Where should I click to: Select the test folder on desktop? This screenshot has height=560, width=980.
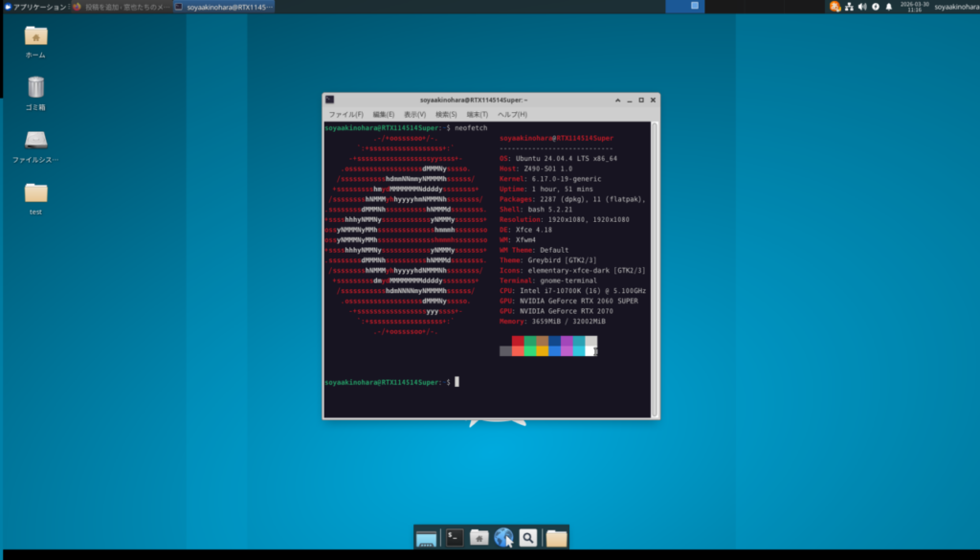pos(35,193)
